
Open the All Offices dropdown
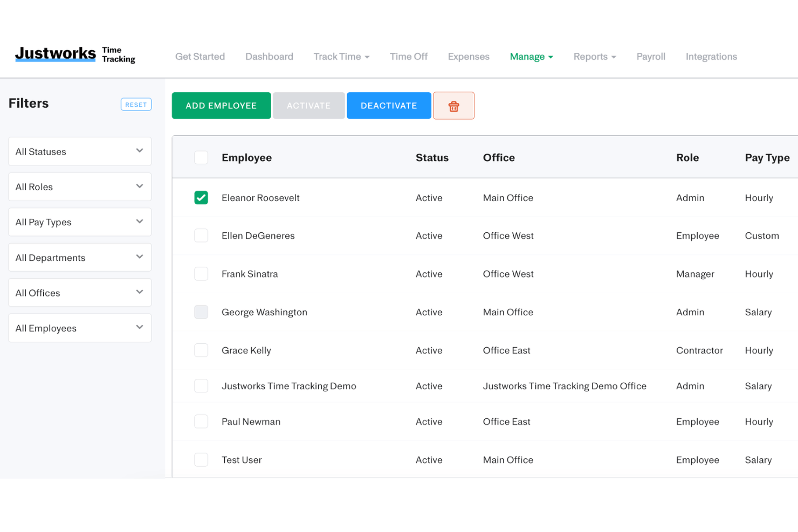[x=80, y=293]
